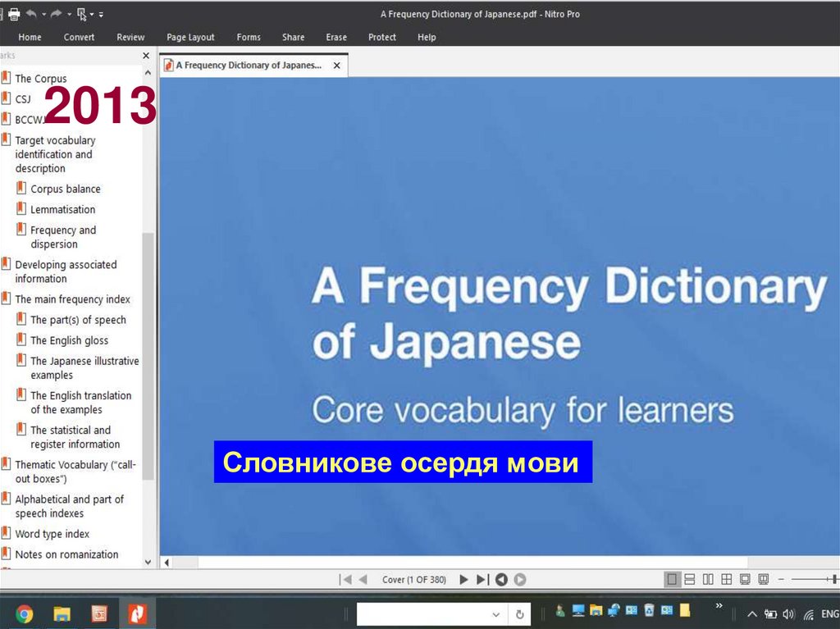The height and width of the screenshot is (629, 840).
Task: Click the Print icon in quick access toolbar
Action: [14, 14]
